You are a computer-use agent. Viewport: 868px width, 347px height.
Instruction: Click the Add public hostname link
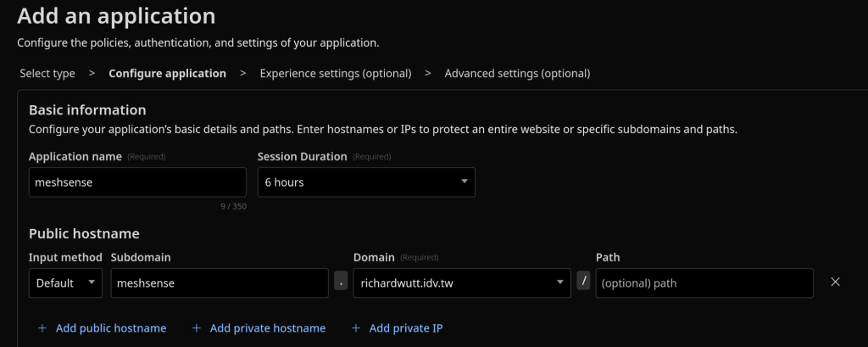111,328
